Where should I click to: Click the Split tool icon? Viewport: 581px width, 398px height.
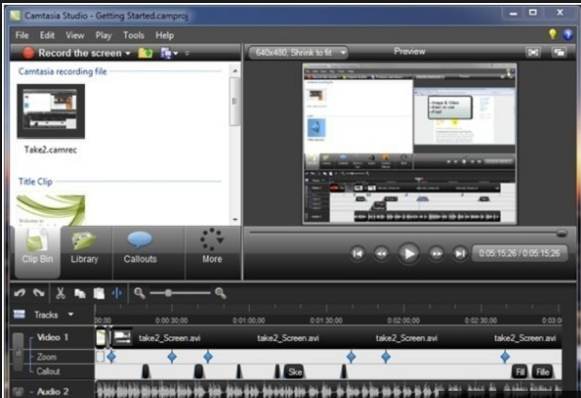tap(117, 293)
